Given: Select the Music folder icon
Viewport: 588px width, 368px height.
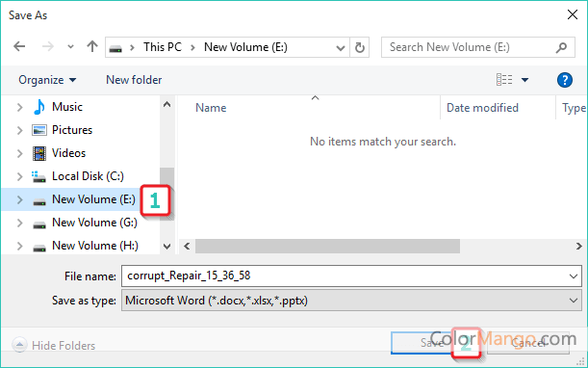Looking at the screenshot, I should 39,107.
